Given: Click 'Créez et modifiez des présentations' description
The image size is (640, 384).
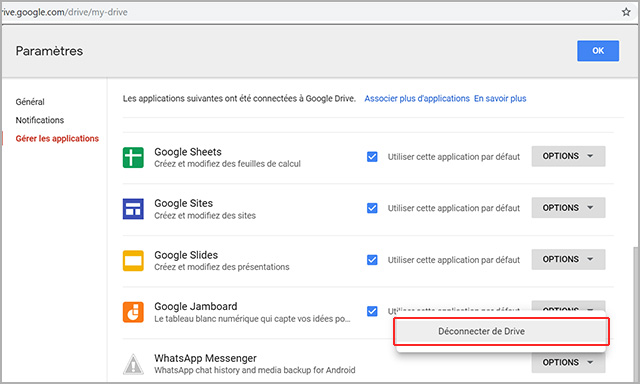Looking at the screenshot, I should tap(222, 267).
